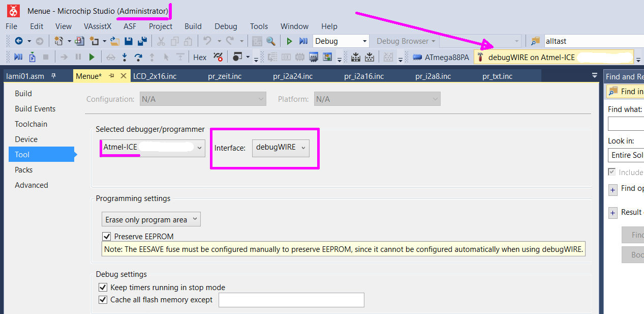
Task: Open the Project menu
Action: [x=161, y=26]
